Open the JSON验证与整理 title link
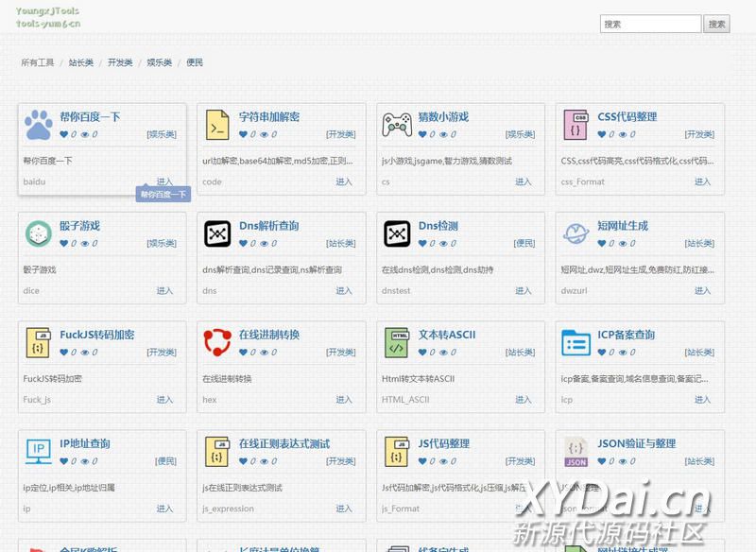Image resolution: width=756 pixels, height=552 pixels. click(x=636, y=443)
